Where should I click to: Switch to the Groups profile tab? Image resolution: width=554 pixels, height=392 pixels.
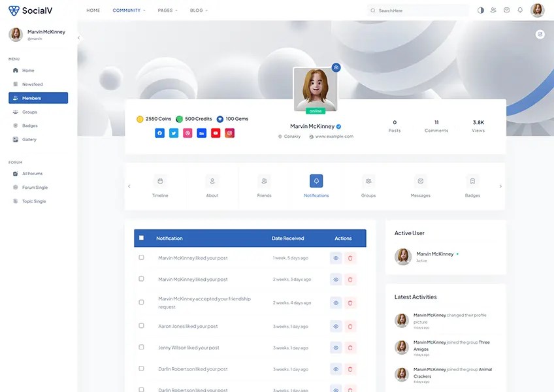(368, 186)
